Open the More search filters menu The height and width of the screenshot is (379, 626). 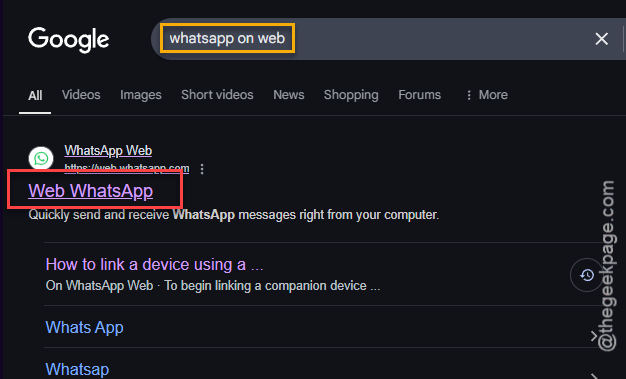[x=487, y=95]
